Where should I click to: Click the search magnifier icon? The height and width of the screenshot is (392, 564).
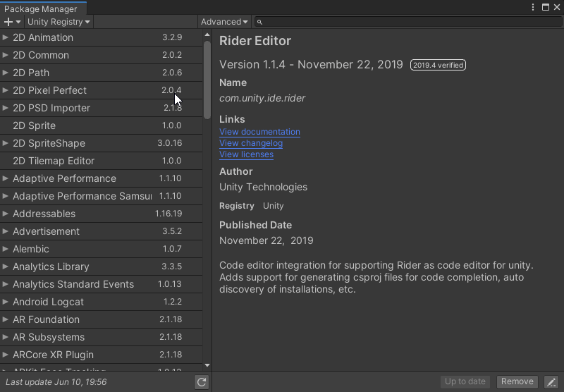click(259, 22)
